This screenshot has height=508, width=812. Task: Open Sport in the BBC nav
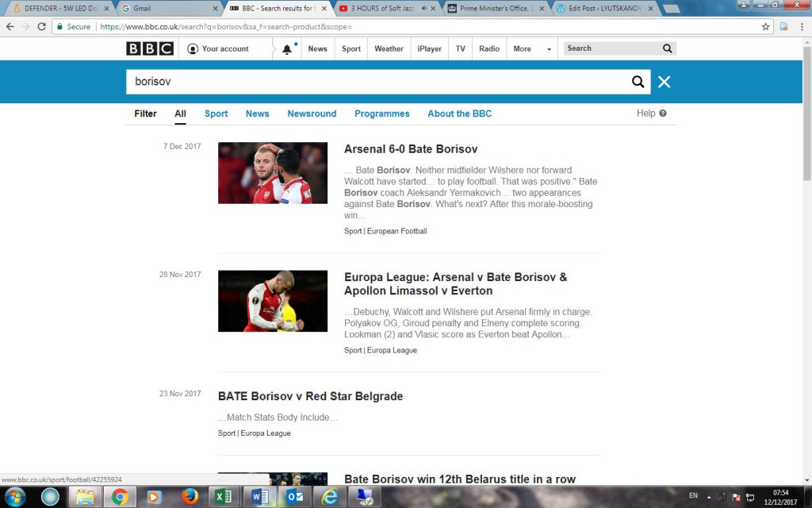(x=351, y=48)
